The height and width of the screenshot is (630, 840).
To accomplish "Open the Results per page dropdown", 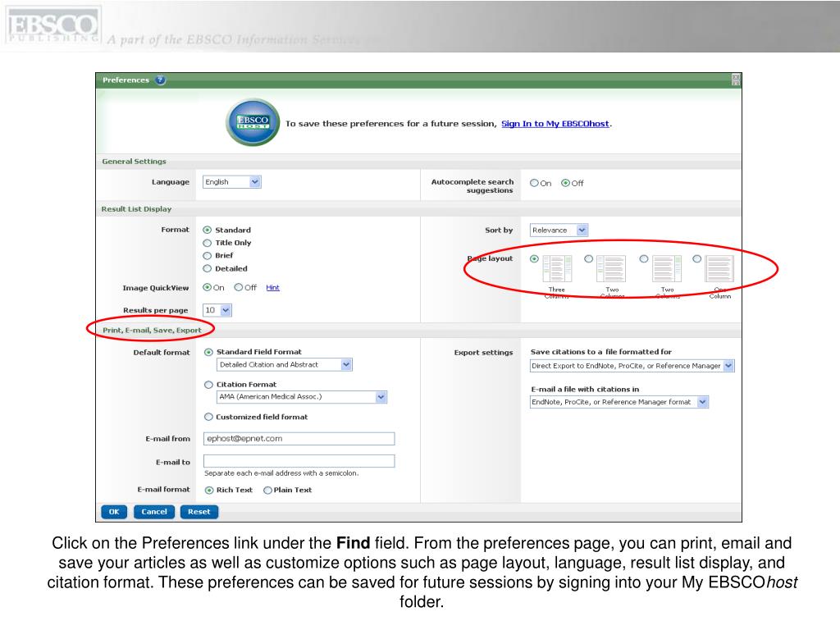I will 217,310.
